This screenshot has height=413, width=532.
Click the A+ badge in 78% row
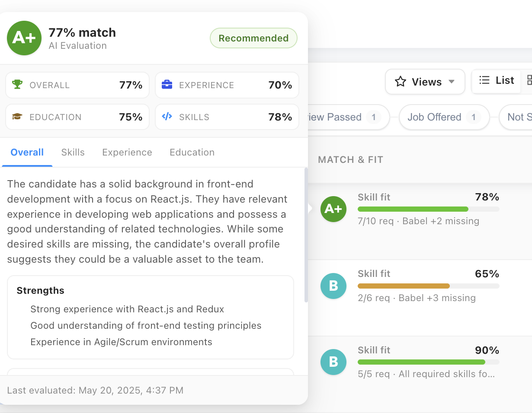pyautogui.click(x=333, y=209)
